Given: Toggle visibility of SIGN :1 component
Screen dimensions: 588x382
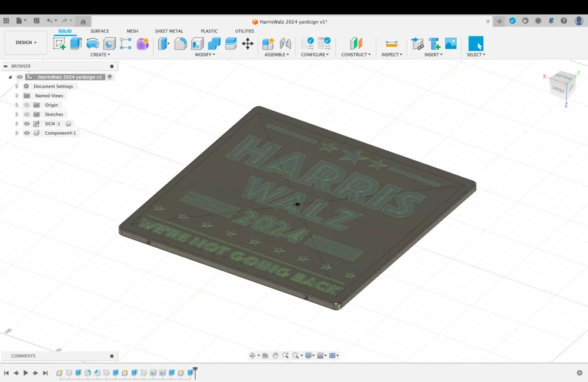Looking at the screenshot, I should pos(26,124).
